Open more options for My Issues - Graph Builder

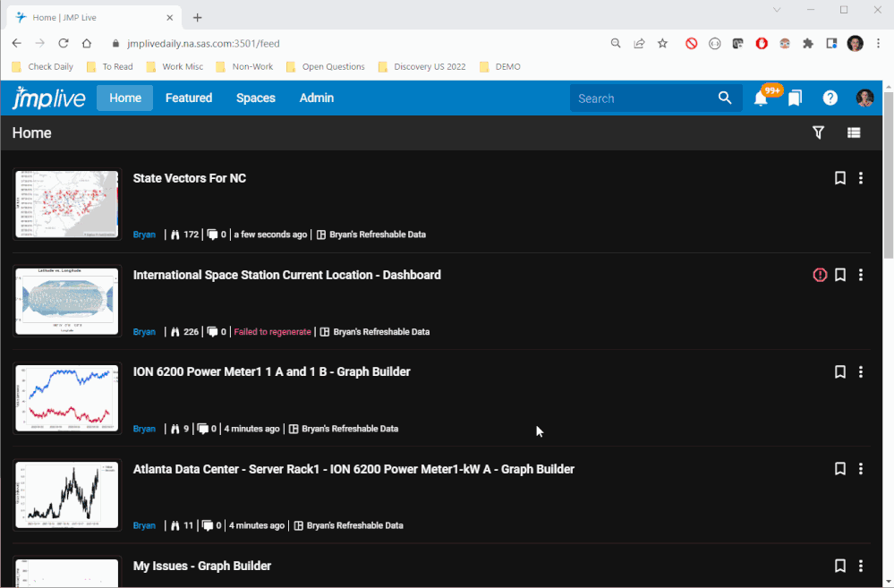point(861,566)
